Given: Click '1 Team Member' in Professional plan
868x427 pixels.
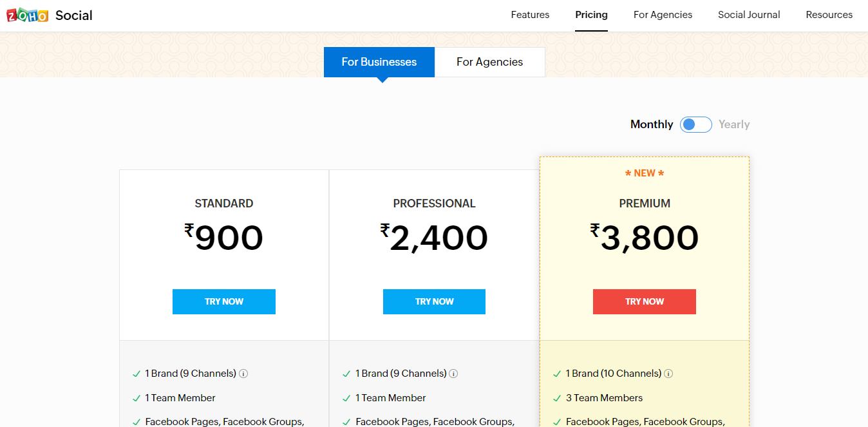Looking at the screenshot, I should [391, 398].
